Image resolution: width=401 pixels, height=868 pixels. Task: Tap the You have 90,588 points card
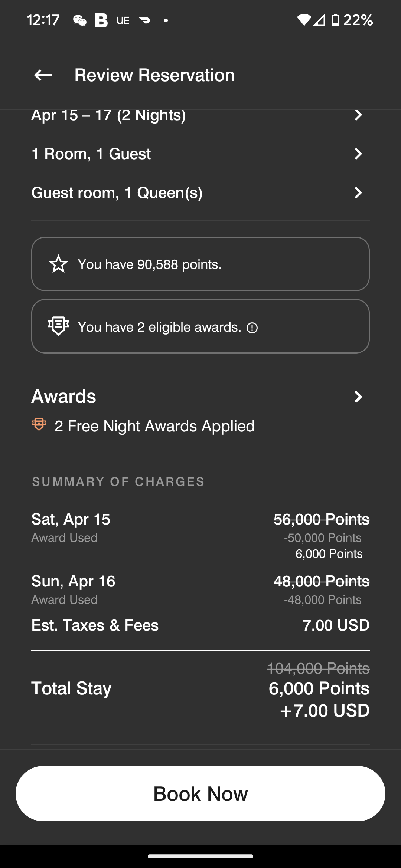[x=200, y=264]
